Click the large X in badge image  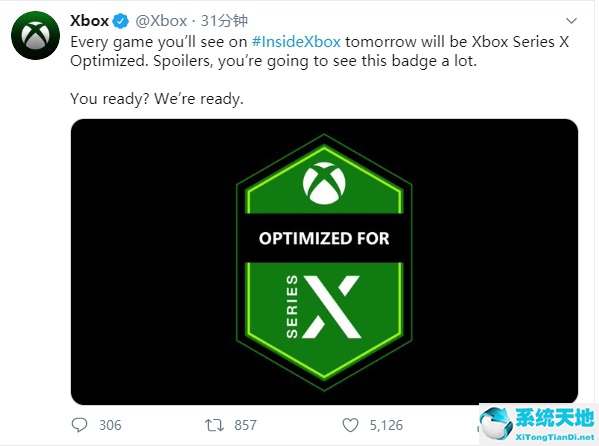tap(331, 307)
